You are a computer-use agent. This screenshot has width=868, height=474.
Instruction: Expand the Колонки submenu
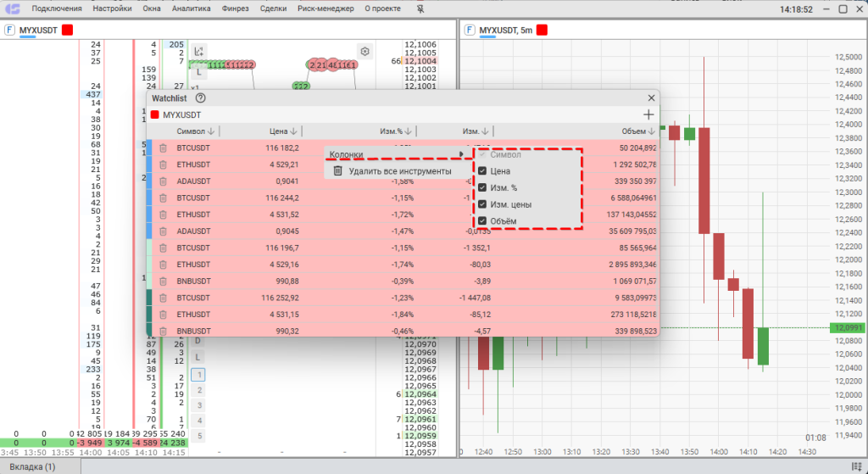pyautogui.click(x=395, y=154)
